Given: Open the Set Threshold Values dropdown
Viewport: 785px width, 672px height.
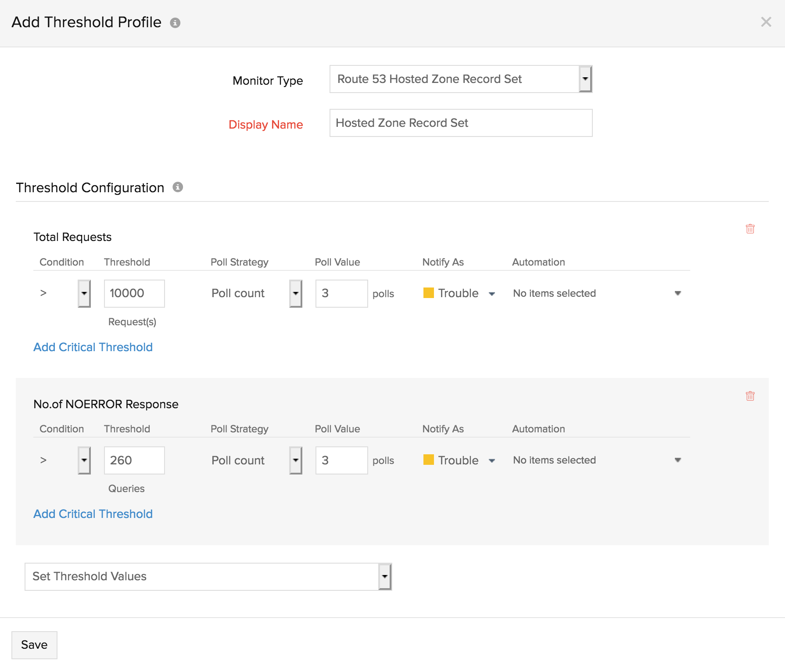Looking at the screenshot, I should 384,577.
